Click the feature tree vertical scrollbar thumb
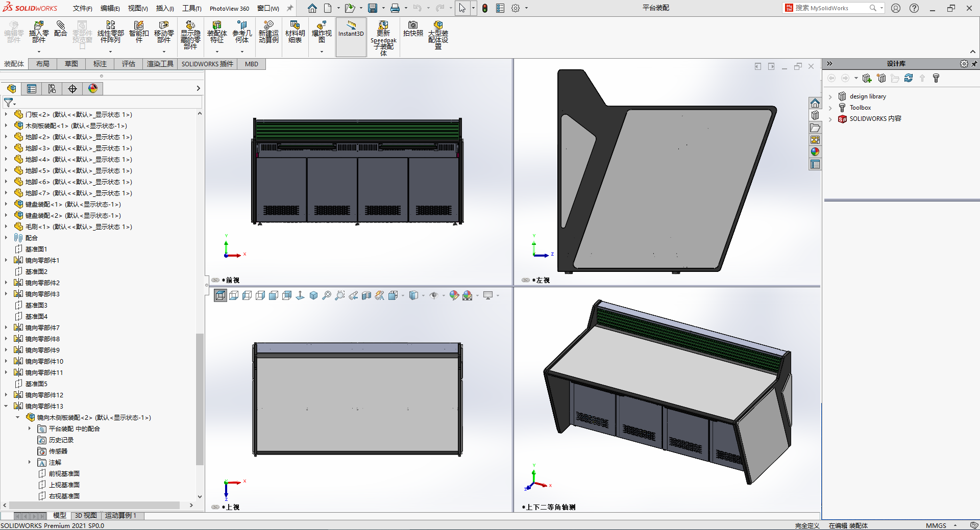 point(200,399)
